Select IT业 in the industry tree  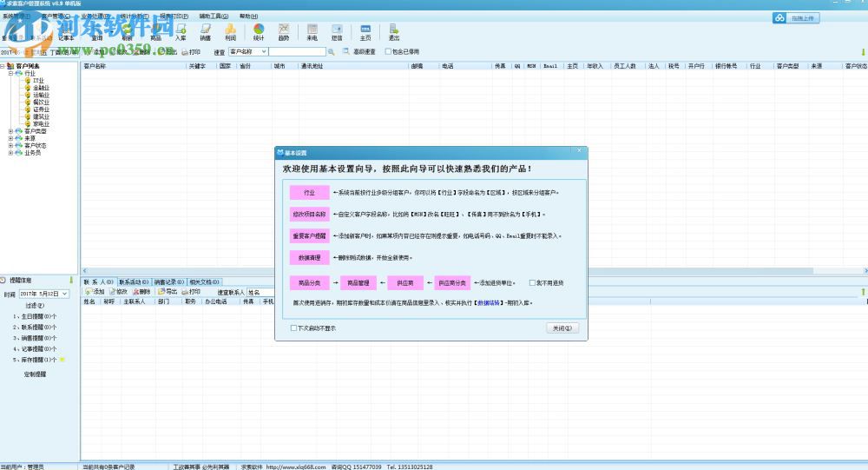pos(38,81)
